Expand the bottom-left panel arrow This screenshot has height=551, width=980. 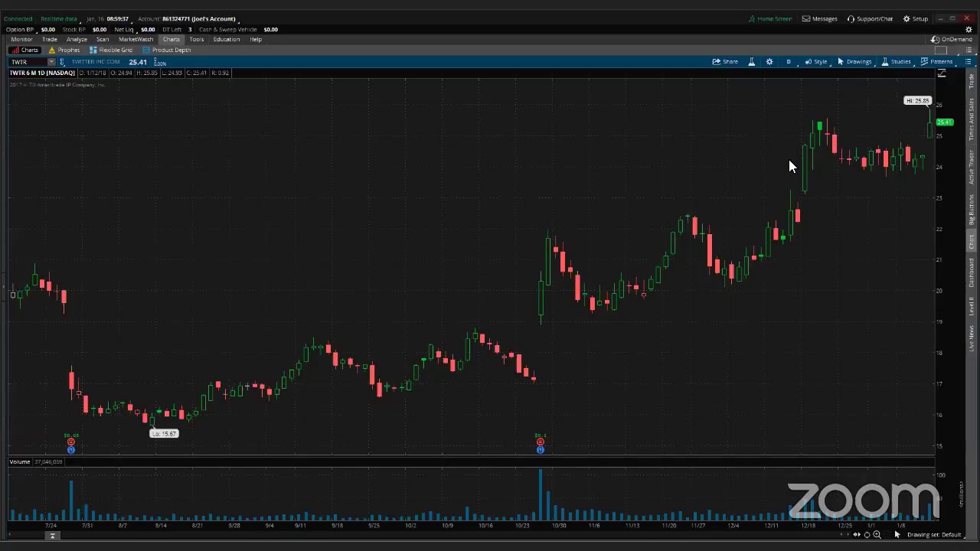pyautogui.click(x=53, y=536)
